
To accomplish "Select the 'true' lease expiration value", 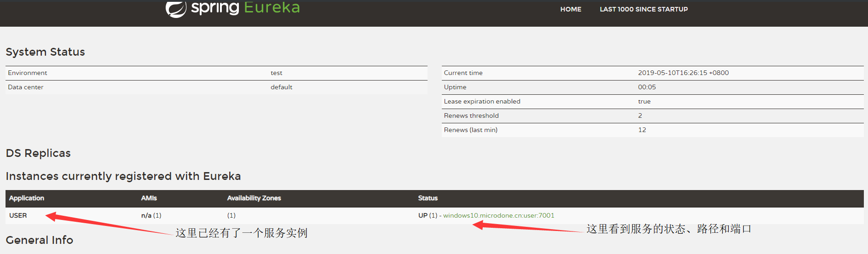I will (644, 101).
